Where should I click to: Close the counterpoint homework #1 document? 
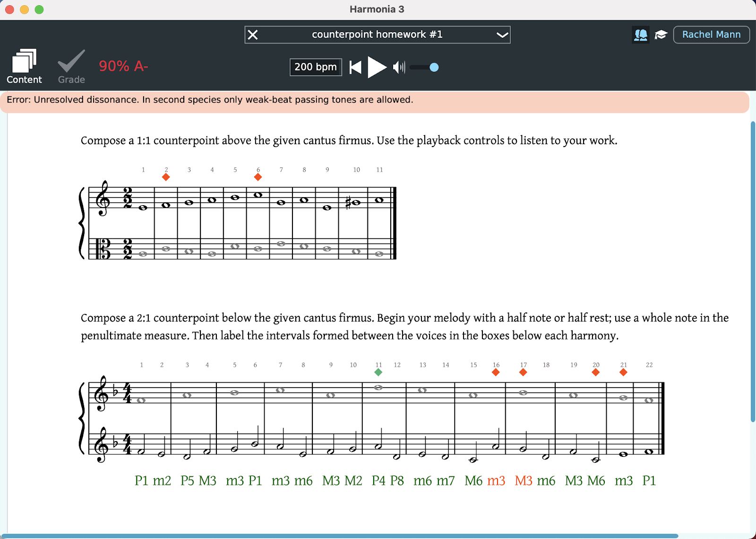tap(253, 35)
